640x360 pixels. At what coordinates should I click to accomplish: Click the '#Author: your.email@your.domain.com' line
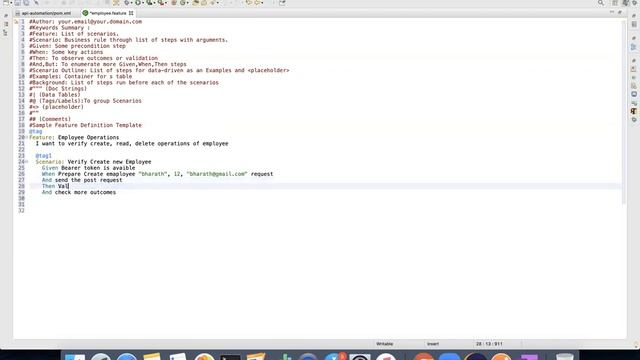85,22
